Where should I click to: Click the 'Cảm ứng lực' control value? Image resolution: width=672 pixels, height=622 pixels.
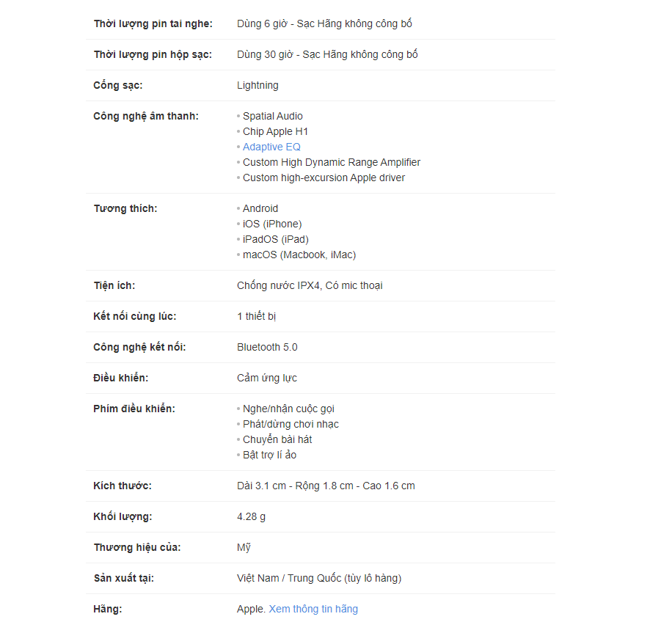point(267,378)
